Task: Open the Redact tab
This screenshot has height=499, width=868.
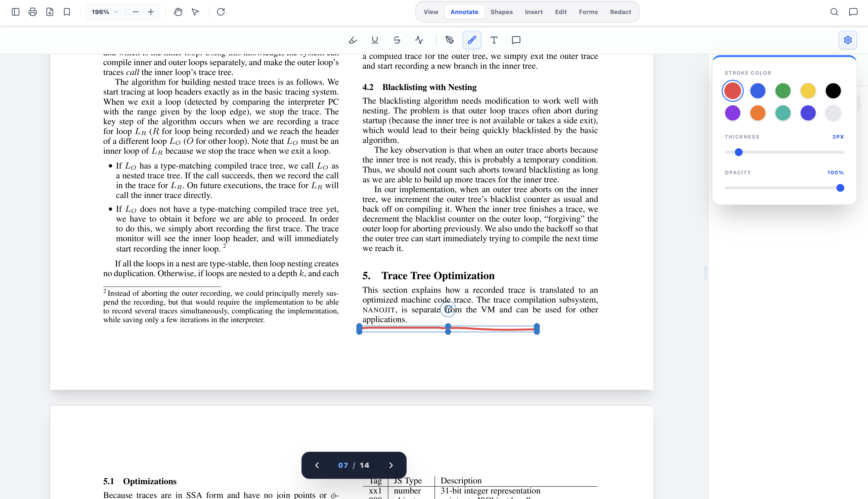Action: pos(620,12)
